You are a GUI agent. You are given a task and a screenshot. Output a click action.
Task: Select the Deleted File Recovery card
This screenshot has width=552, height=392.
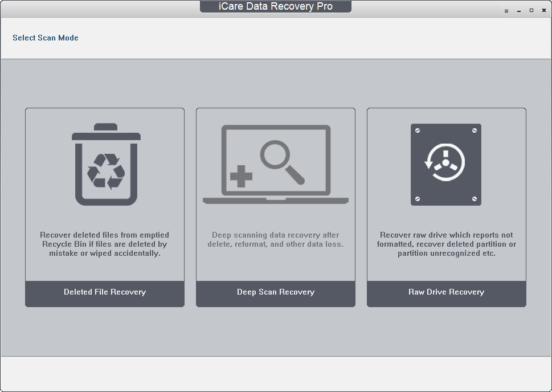105,207
